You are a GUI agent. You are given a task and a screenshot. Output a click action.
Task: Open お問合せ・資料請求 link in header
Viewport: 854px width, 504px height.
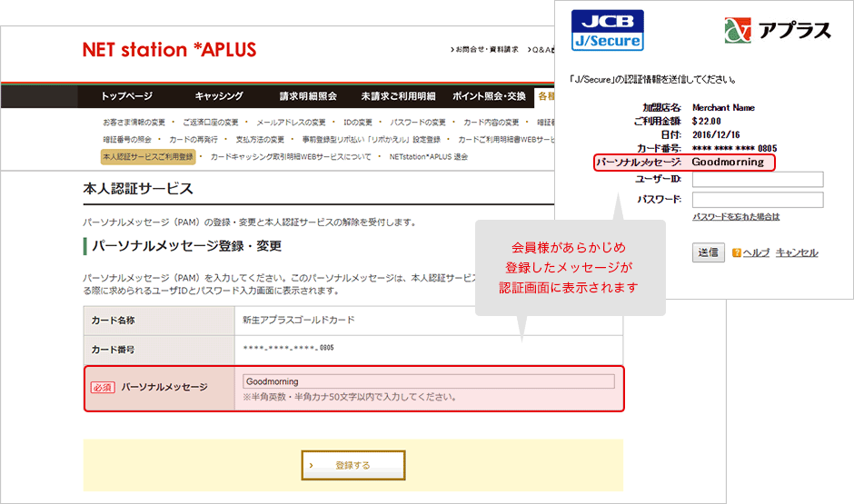coord(485,50)
